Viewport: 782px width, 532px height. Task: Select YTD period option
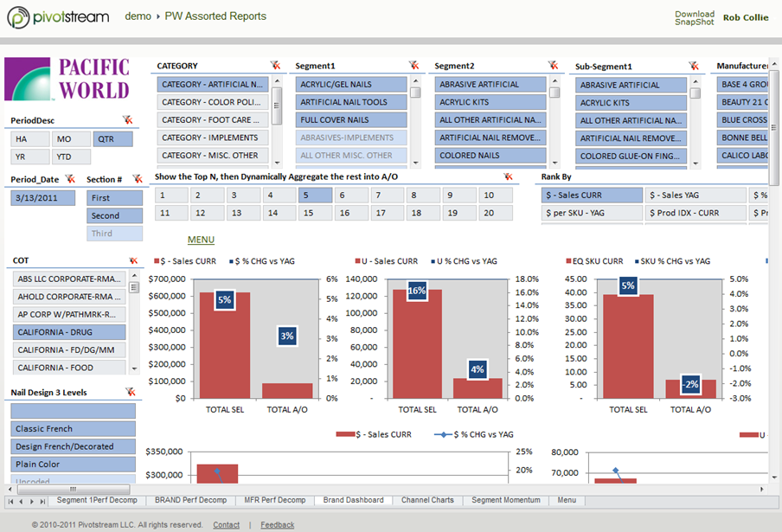pos(72,157)
